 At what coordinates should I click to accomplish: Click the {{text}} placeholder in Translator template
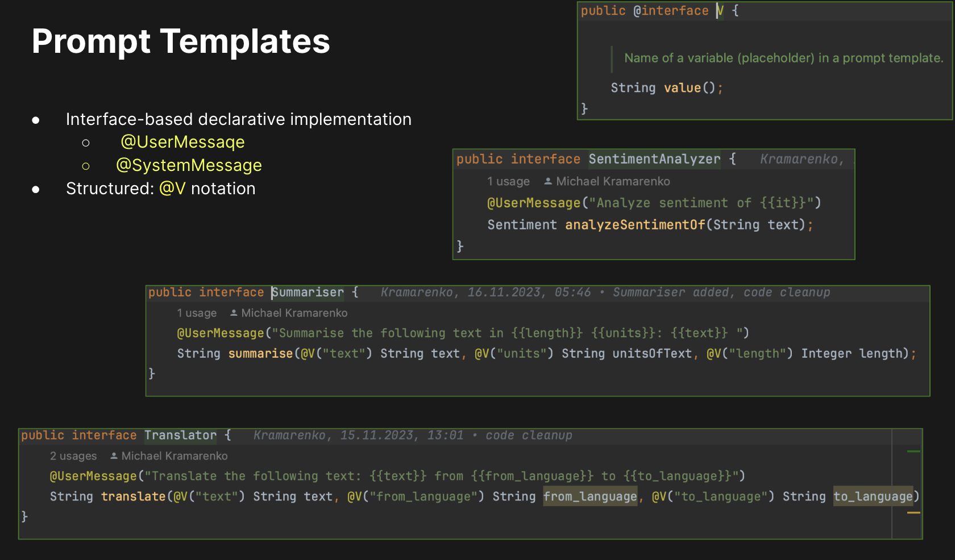(396, 476)
